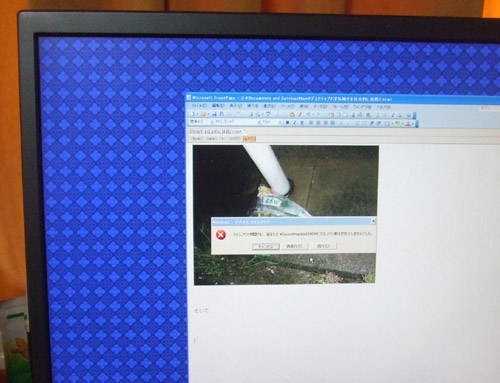Click the Open folder icon in the toolbar
Viewport: 500px width, 383px height.
[203, 114]
